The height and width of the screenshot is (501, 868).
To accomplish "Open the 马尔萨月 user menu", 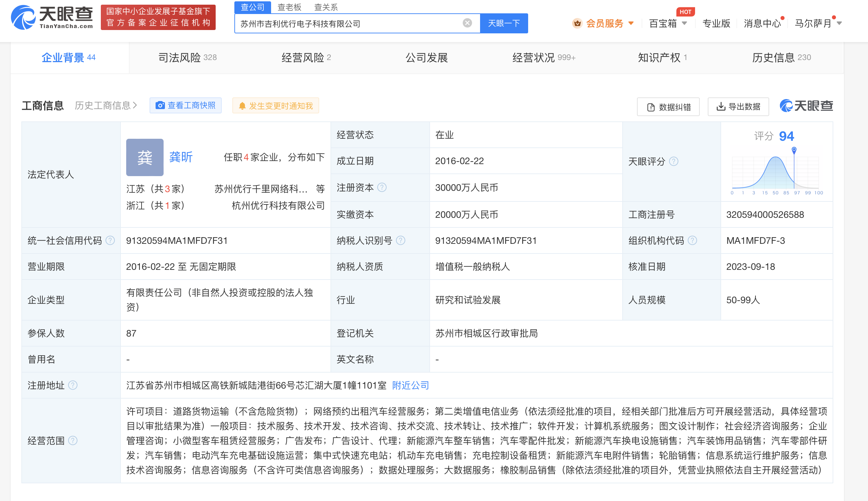I will (818, 23).
